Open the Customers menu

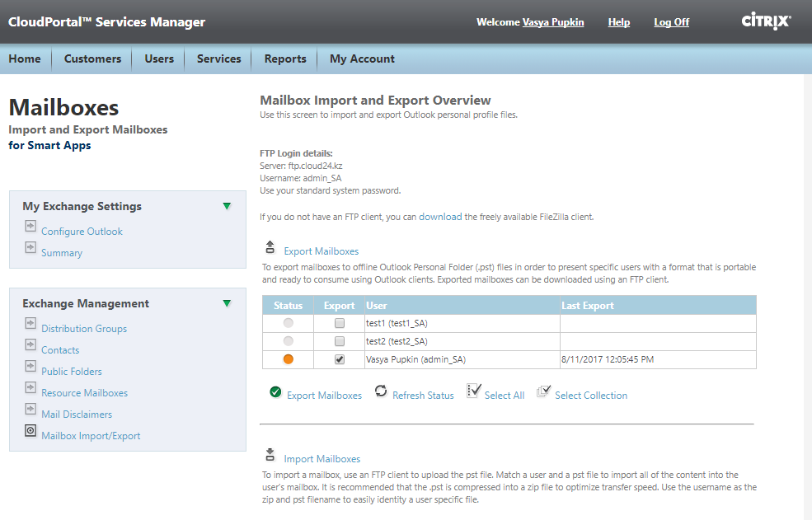click(92, 59)
